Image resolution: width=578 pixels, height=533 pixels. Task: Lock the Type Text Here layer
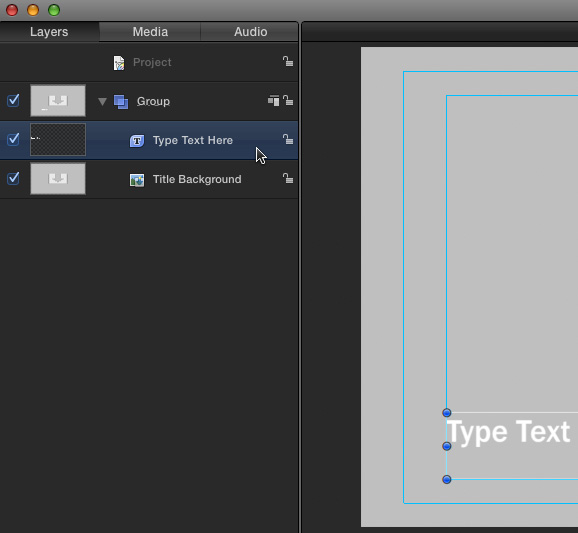(x=288, y=139)
